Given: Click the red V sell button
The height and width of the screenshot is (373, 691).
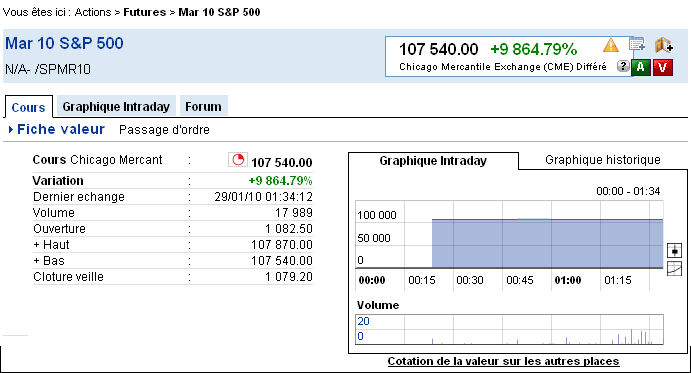Looking at the screenshot, I should tap(663, 67).
